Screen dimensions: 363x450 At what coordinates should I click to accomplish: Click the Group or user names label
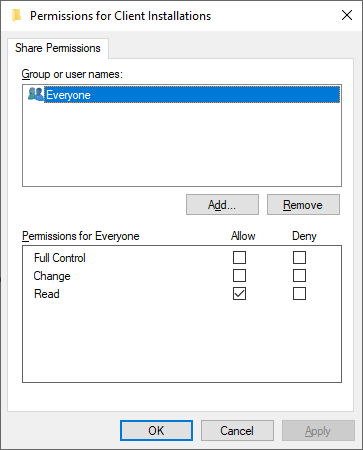tap(72, 74)
